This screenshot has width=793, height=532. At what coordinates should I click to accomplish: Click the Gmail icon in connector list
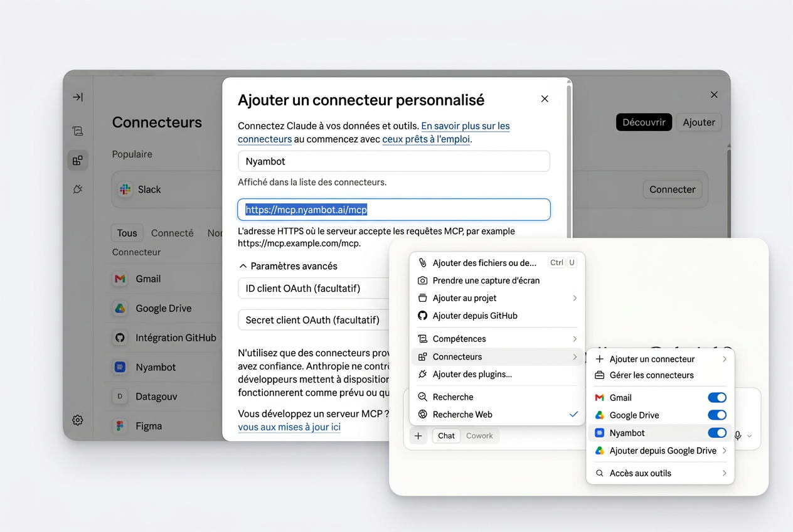(x=120, y=279)
